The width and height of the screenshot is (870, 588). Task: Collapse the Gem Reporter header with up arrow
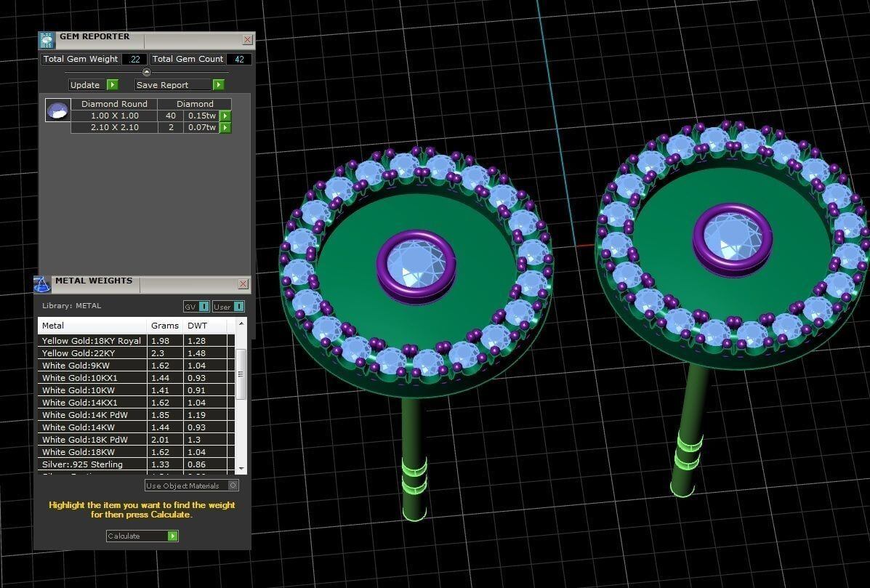click(x=147, y=72)
